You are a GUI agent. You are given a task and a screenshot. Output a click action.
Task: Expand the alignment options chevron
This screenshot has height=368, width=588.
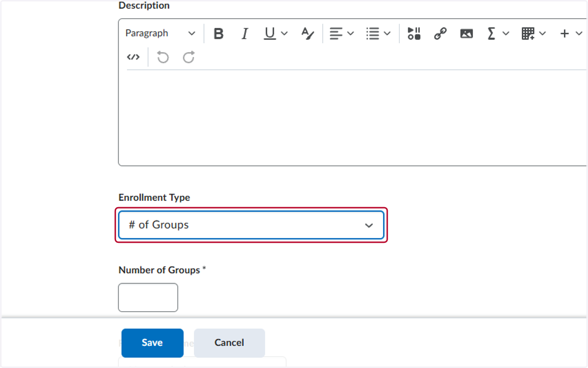point(350,33)
